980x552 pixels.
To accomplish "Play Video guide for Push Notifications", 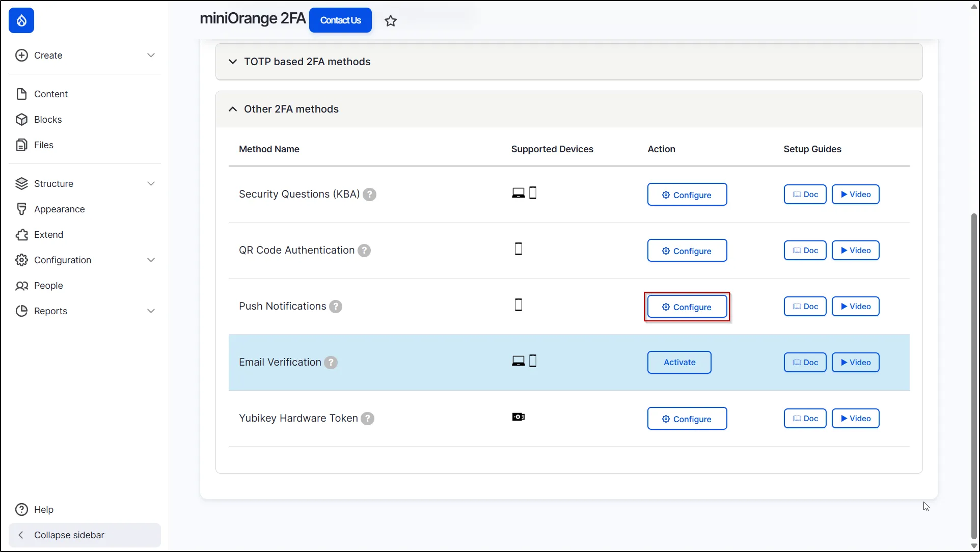I will (x=856, y=307).
